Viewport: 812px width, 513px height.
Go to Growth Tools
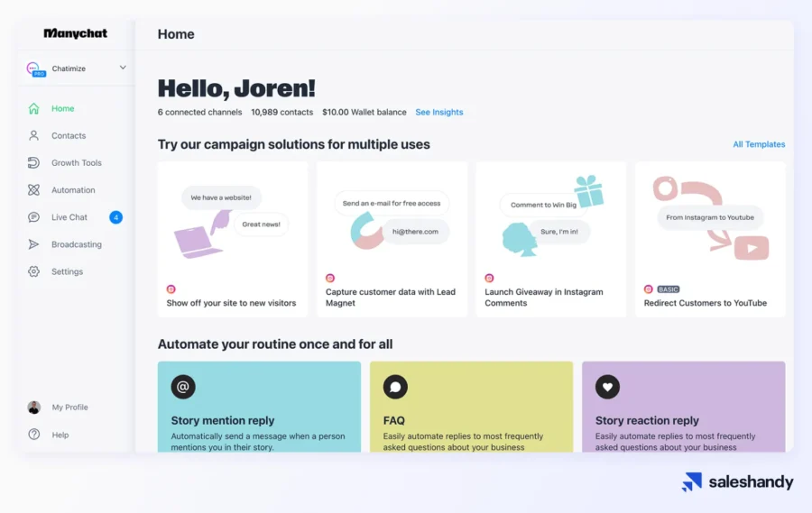click(x=75, y=162)
